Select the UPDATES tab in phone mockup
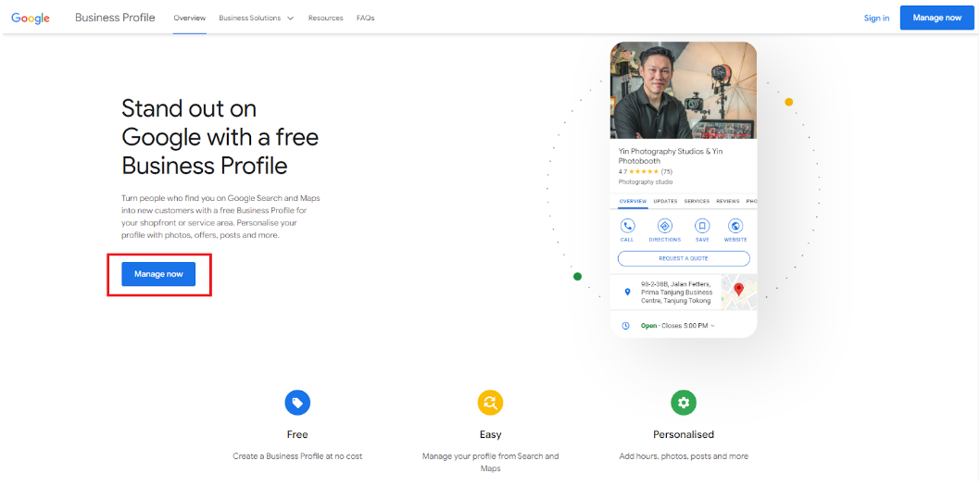This screenshot has width=980, height=486. (665, 202)
